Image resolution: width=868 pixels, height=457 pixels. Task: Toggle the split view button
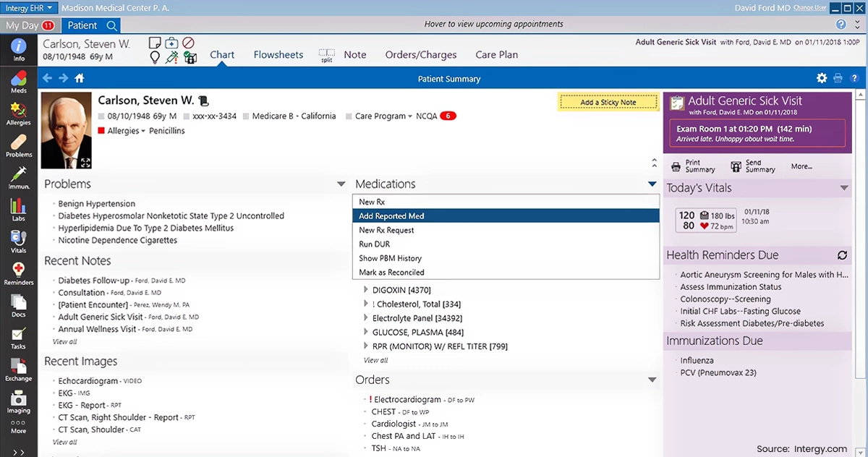click(327, 55)
